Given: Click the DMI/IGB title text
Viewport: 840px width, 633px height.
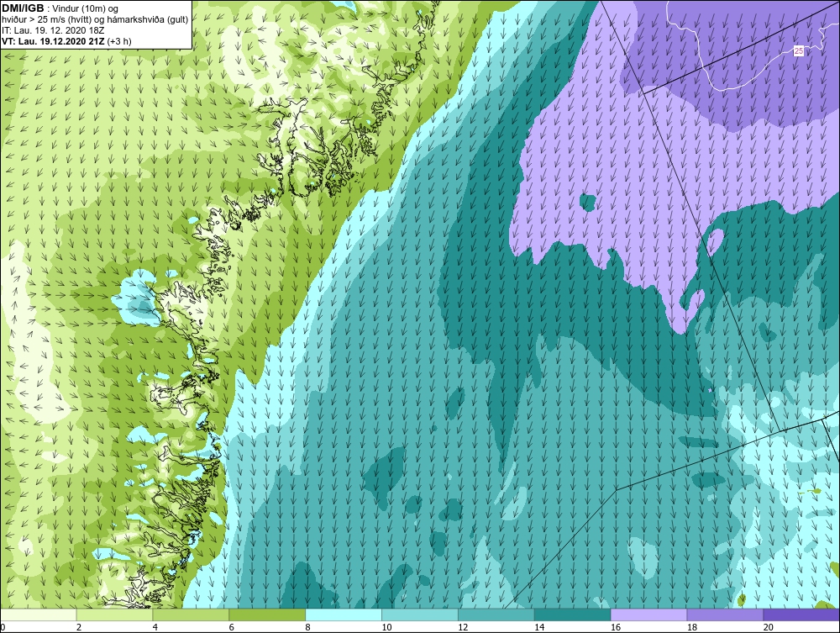Looking at the screenshot, I should pyautogui.click(x=23, y=8).
